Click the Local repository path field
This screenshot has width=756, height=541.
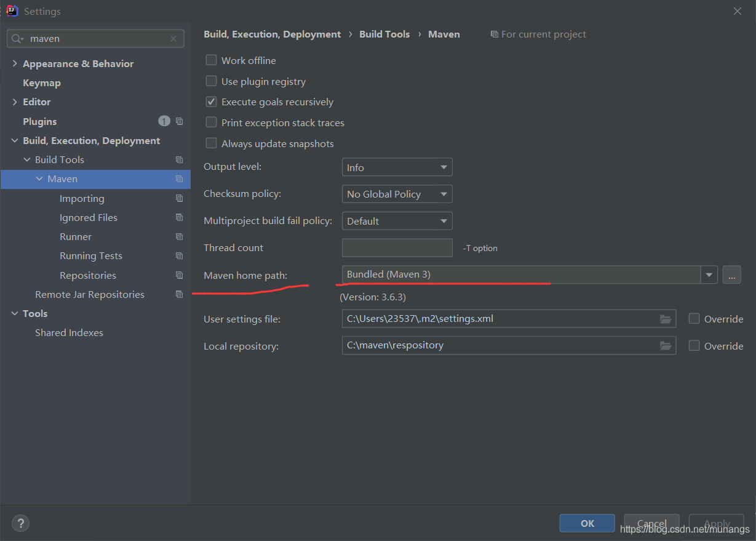509,345
